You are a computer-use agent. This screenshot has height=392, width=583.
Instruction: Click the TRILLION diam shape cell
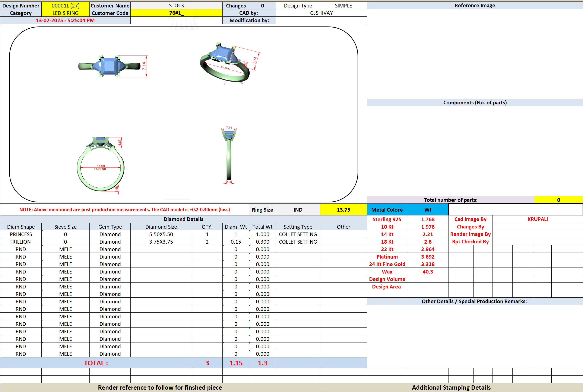[21, 242]
